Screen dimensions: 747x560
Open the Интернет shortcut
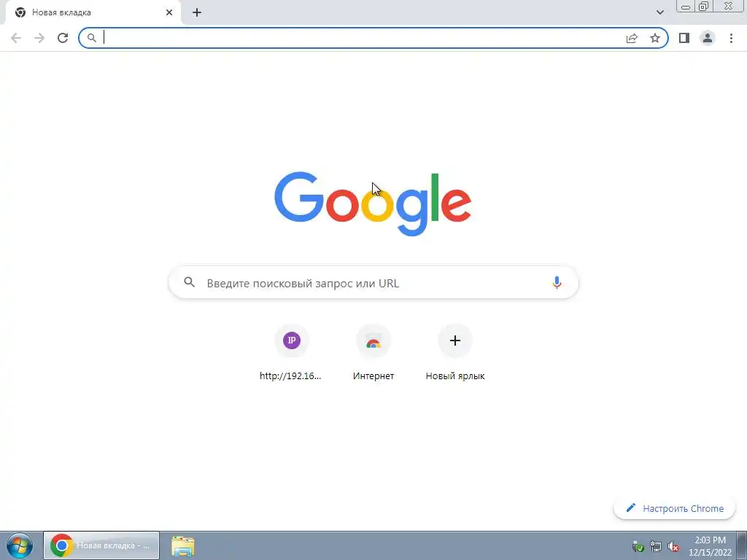point(373,352)
